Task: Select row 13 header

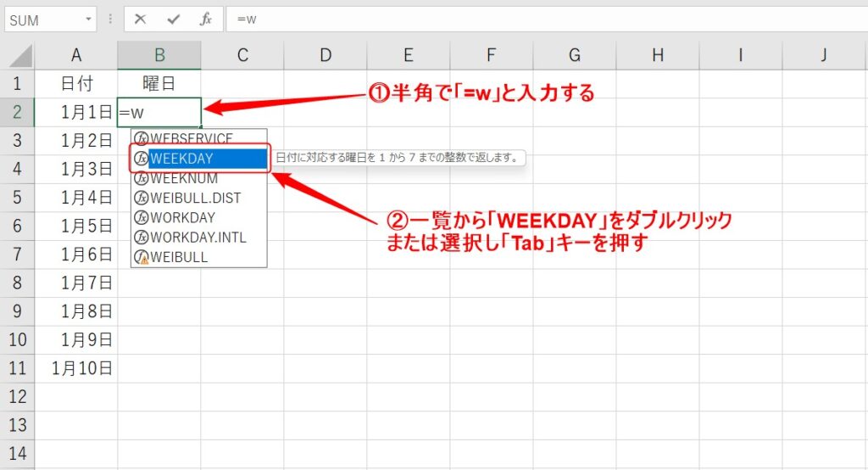Action: tap(17, 425)
